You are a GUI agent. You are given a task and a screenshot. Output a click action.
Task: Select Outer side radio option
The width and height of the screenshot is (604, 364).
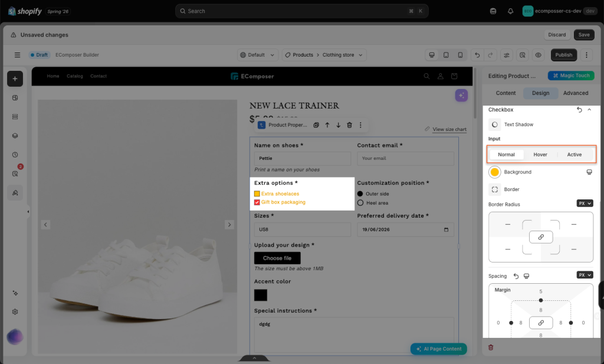point(360,194)
